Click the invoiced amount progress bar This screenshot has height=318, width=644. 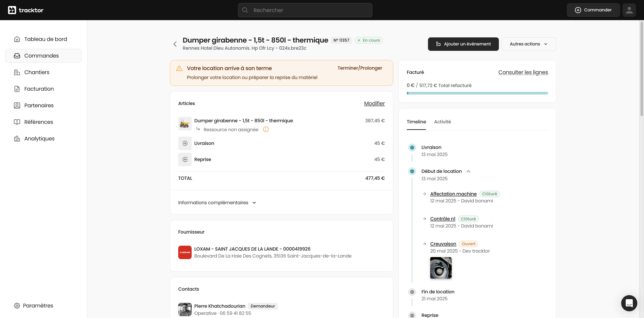click(477, 93)
